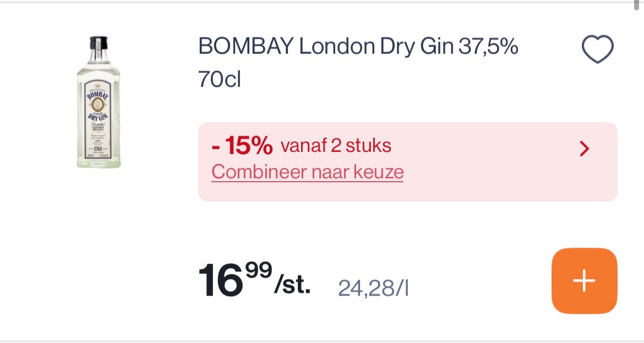Open promo details via the red chevron

coord(585,148)
